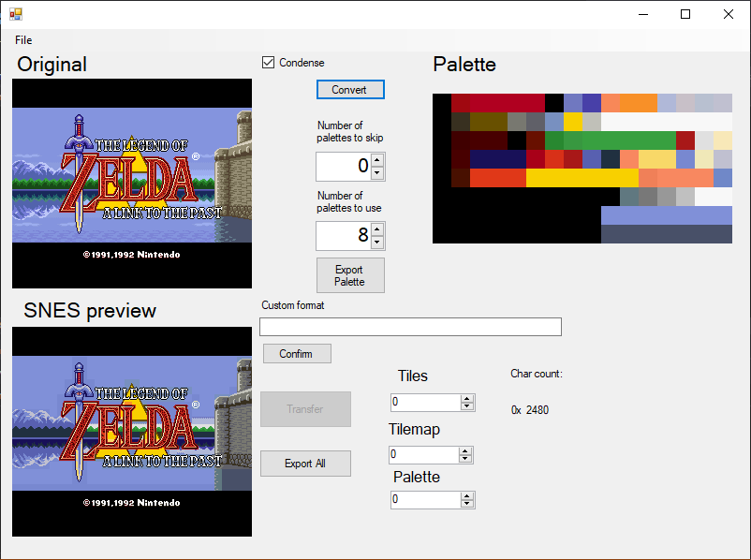Click the Original Zelda image preview
The height and width of the screenshot is (560, 751).
click(132, 184)
